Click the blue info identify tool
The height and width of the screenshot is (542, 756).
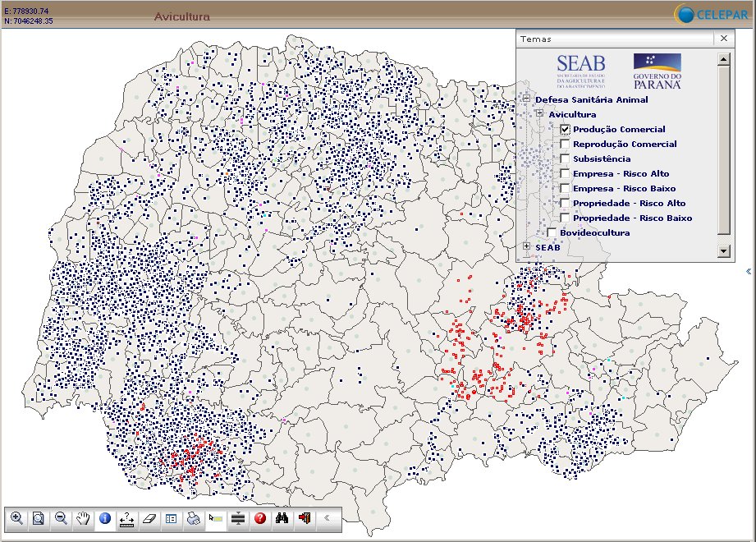point(105,518)
